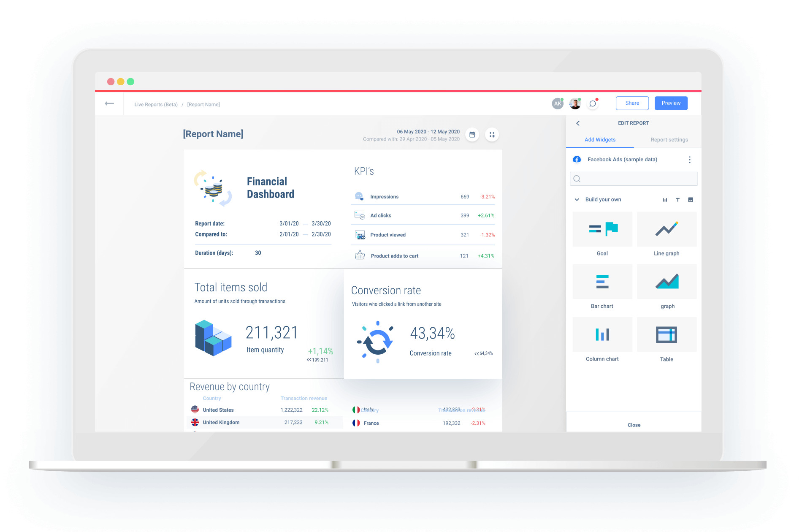
Task: Switch to the Report settings tab
Action: 669,140
